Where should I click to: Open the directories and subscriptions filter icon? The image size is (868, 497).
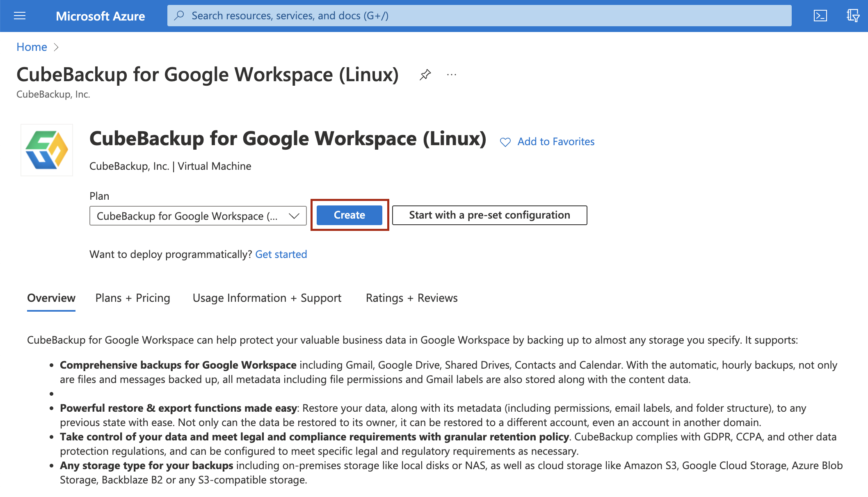[x=853, y=16]
